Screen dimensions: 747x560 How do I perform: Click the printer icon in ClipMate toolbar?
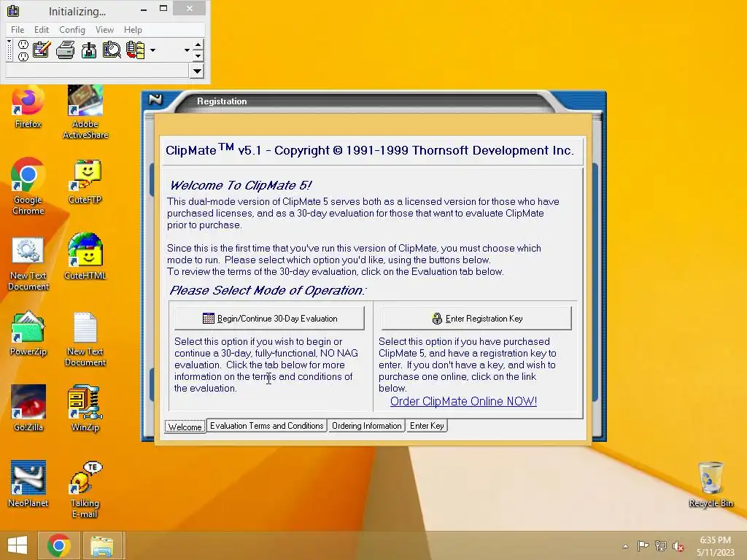[65, 50]
